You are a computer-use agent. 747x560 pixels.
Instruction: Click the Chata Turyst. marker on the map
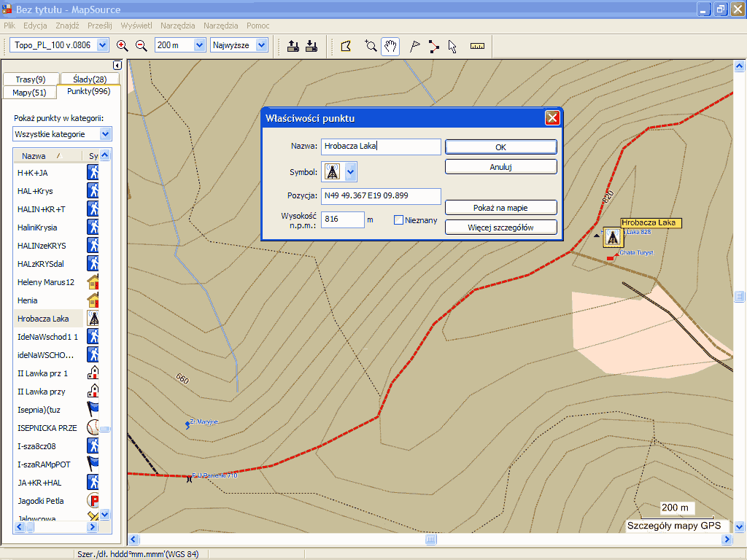point(612,257)
